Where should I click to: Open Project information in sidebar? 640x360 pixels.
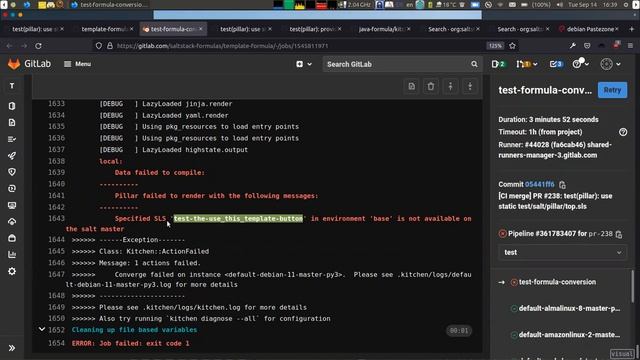[12, 106]
